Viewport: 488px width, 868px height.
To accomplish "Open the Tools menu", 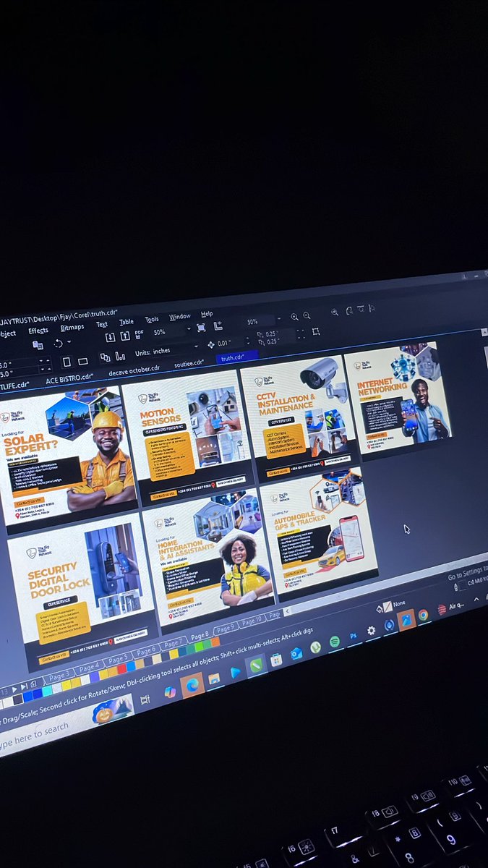I will 152,320.
